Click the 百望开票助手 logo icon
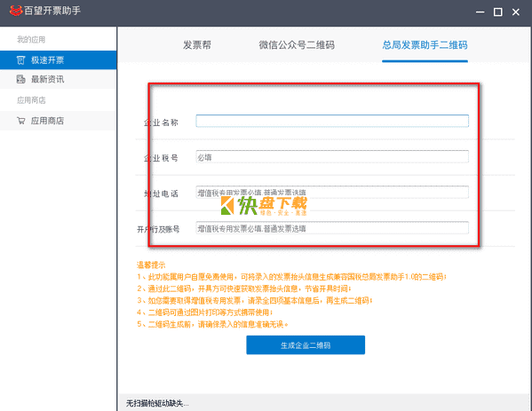 [x=16, y=11]
